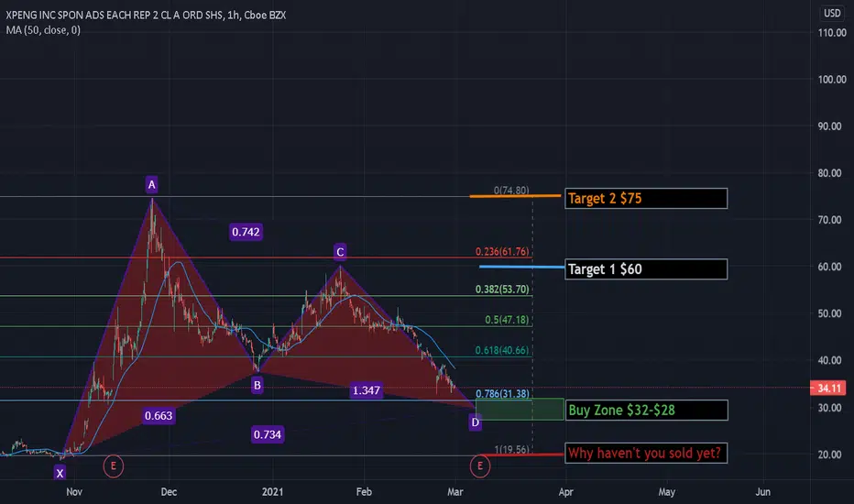Click the 50.00 price axis label
854x504 pixels.
click(x=829, y=313)
